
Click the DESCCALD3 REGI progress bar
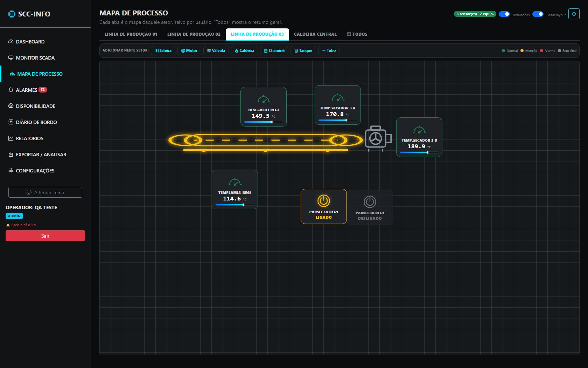(x=264, y=122)
